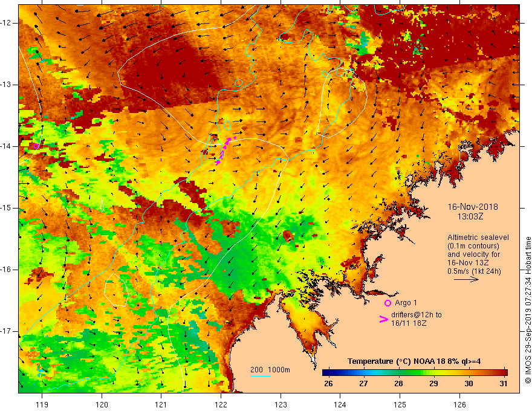Click the '200 1000m' isobath label
This screenshot has width=532, height=411.
tap(270, 370)
